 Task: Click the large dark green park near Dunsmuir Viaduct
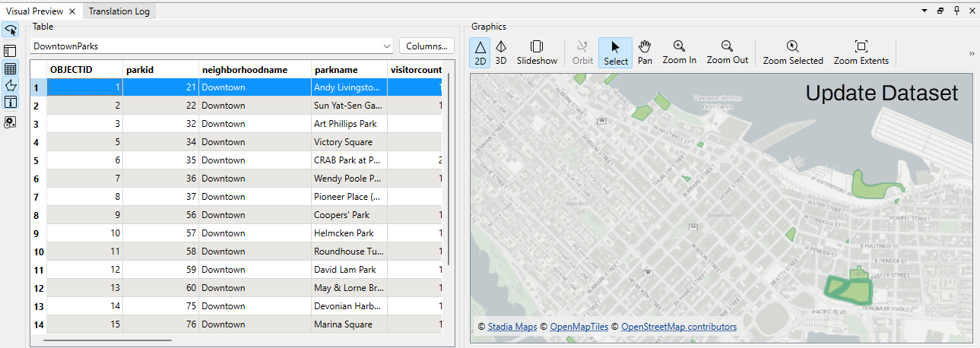point(848,289)
